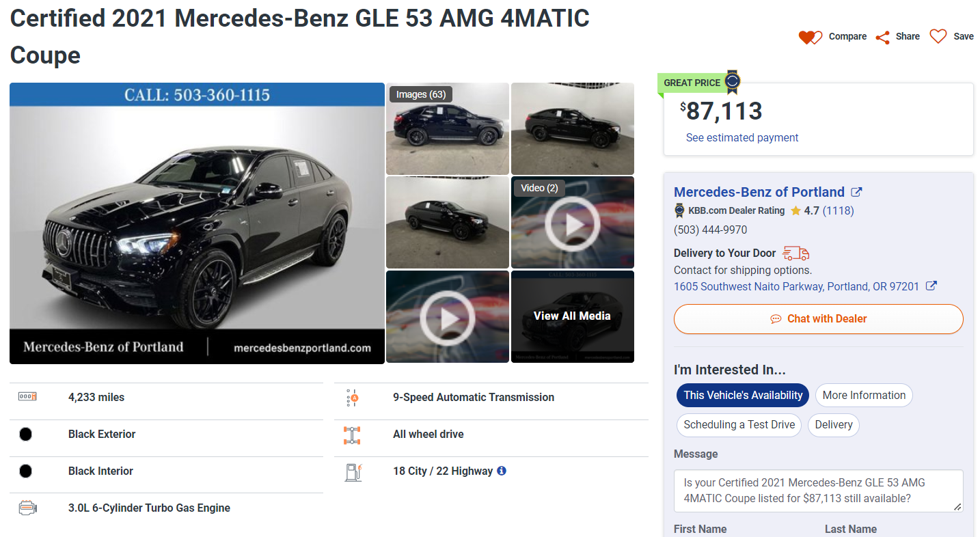Click the odometer mileage icon
The image size is (980, 537).
coord(27,396)
